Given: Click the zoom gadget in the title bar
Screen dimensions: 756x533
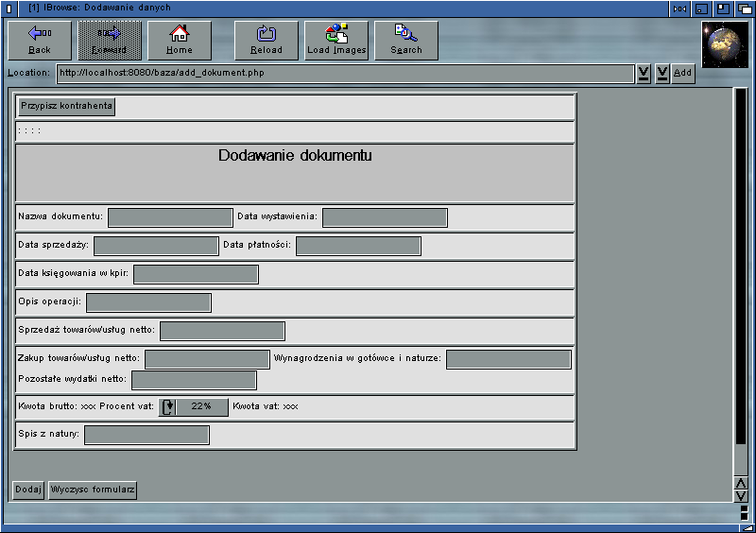Looking at the screenshot, I should tap(723, 9).
